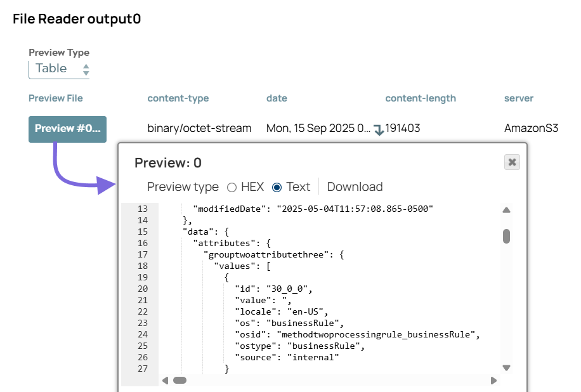Select the Text preview type

coord(277,186)
